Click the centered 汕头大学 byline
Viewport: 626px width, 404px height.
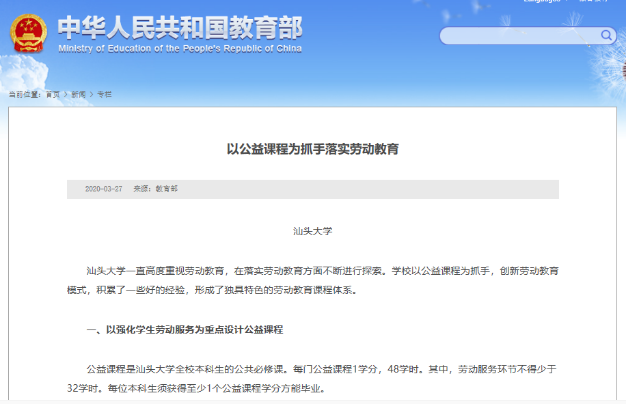point(313,231)
